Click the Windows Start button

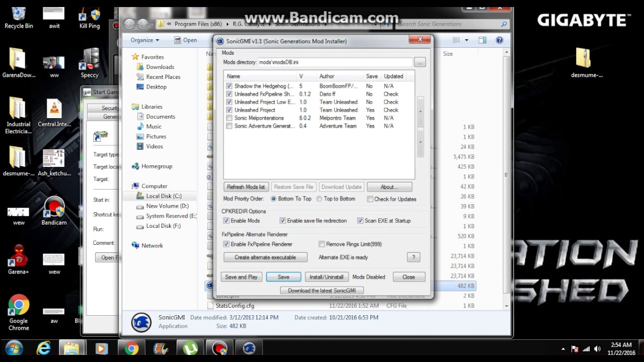tap(14, 348)
